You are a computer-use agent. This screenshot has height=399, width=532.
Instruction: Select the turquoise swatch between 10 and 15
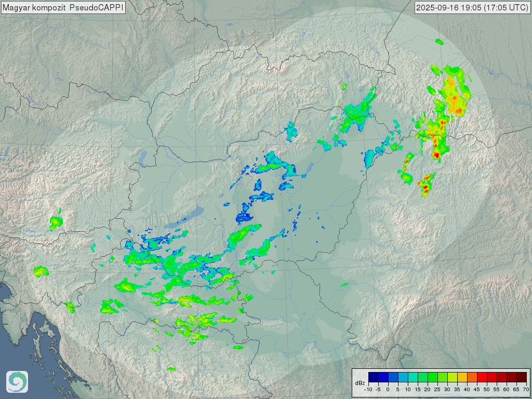point(413,377)
